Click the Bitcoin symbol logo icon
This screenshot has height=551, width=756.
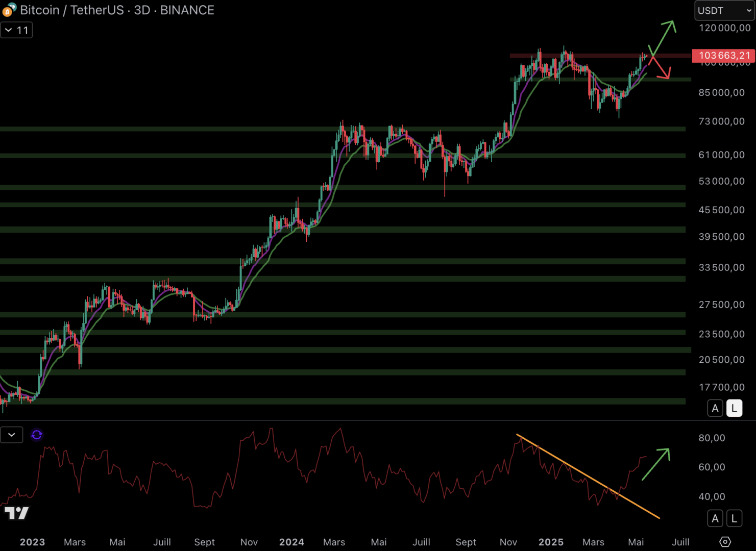click(9, 10)
